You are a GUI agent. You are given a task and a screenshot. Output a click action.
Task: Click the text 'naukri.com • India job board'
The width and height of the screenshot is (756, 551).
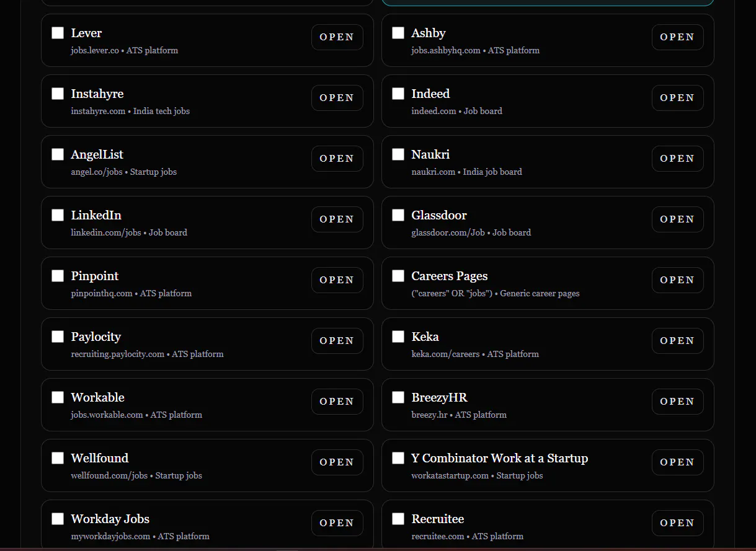467,172
